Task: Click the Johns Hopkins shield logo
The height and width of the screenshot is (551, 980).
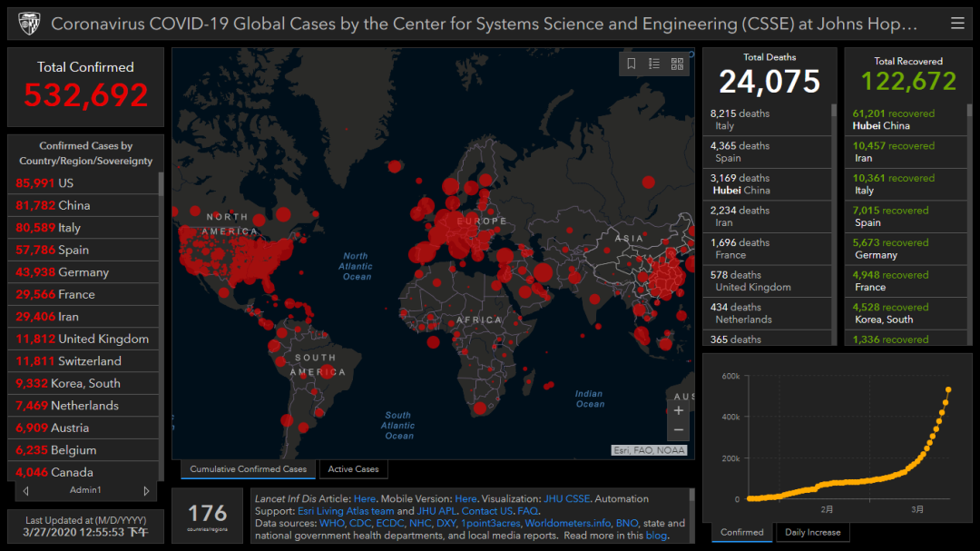Action: coord(29,24)
